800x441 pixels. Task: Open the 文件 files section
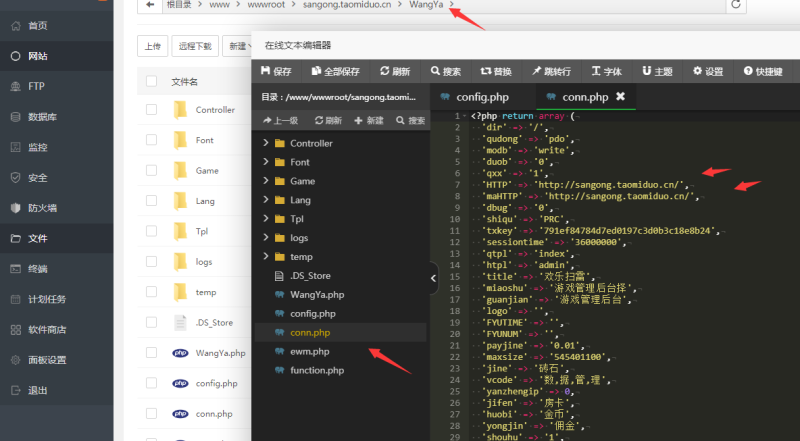[x=56, y=238]
